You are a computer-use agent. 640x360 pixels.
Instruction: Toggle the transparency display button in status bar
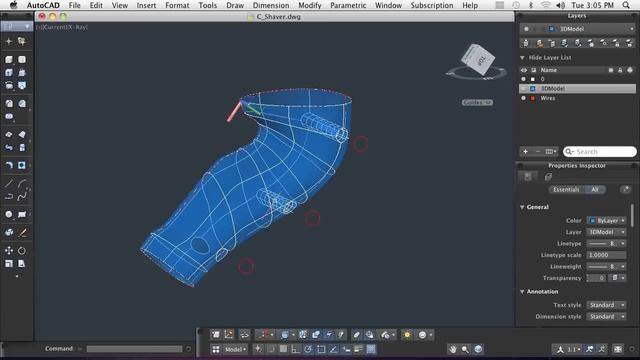tap(371, 349)
